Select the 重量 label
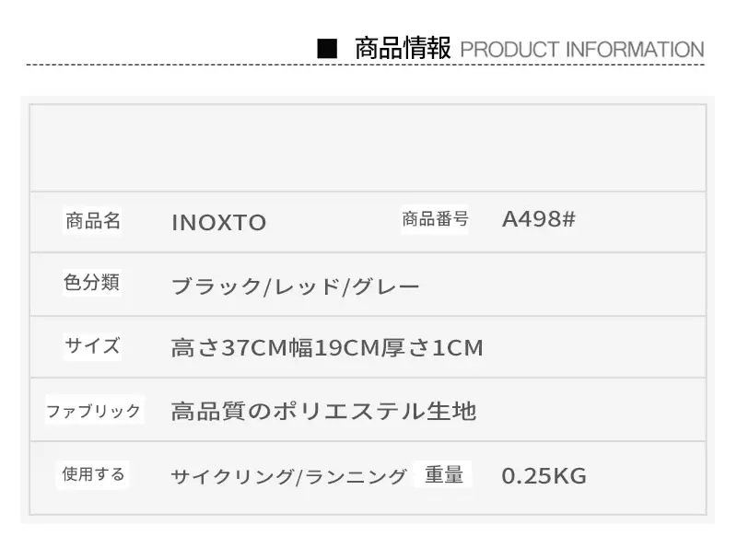Image resolution: width=737 pixels, height=560 pixels. (443, 474)
